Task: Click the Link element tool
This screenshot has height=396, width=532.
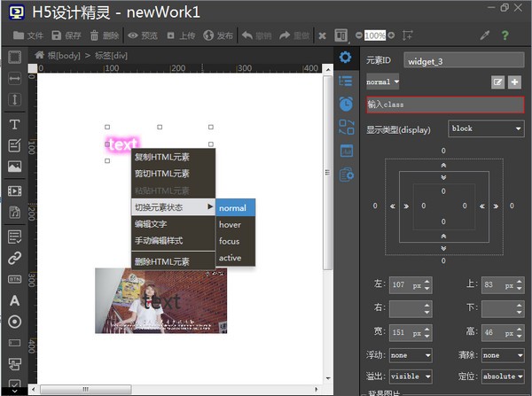Action: 14,259
